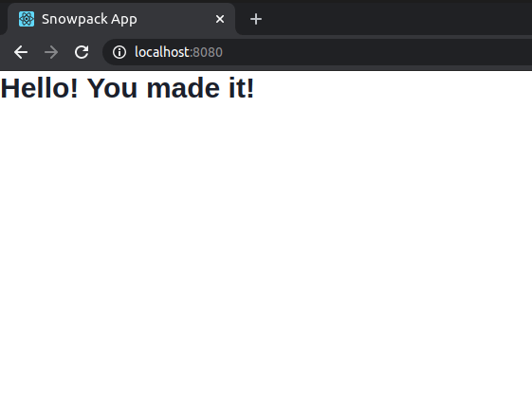Click 'it!' at the end of heading
Viewport: 532px width, 394px height.
click(x=241, y=88)
